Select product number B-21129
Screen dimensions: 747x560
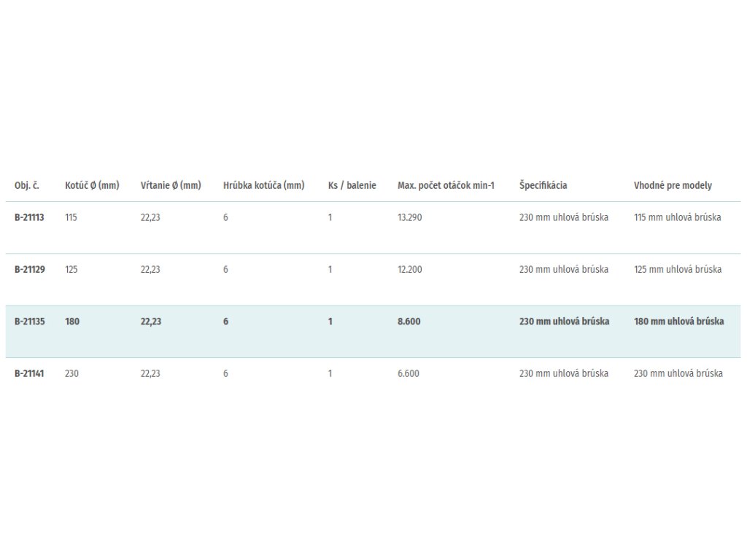point(29,269)
